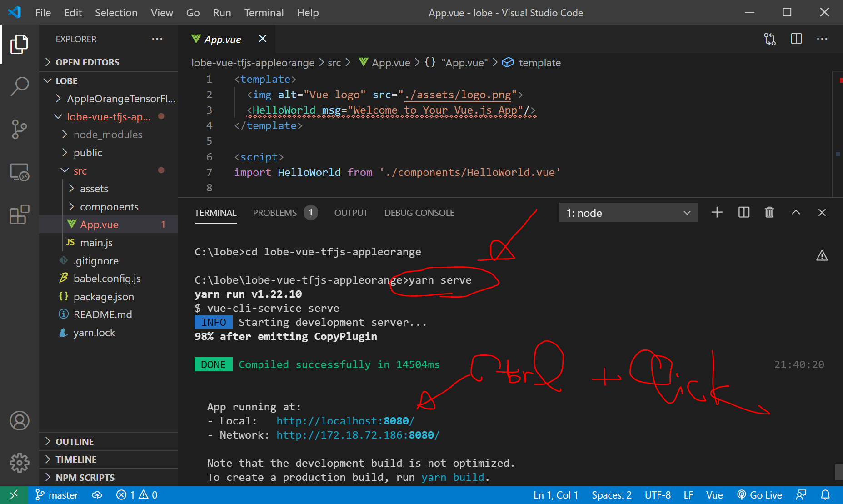Screen dimensions: 843x504
Task: Expand the node_modules folder
Action: [x=109, y=135]
